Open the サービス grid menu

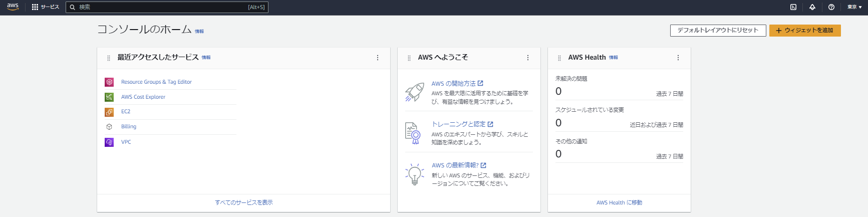(x=46, y=7)
